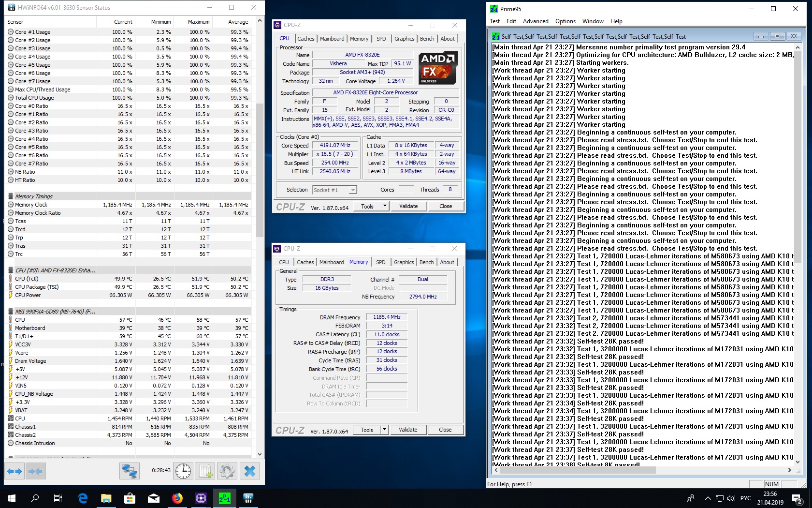Open Tools dropdown arrow in lower CPU-Z window
Viewport: 812px width, 508px height.
(384, 430)
